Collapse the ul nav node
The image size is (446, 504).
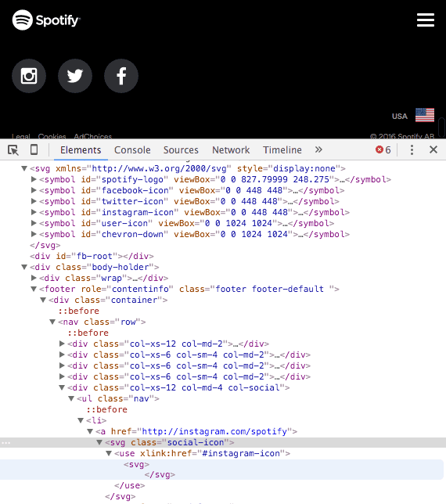pos(71,398)
